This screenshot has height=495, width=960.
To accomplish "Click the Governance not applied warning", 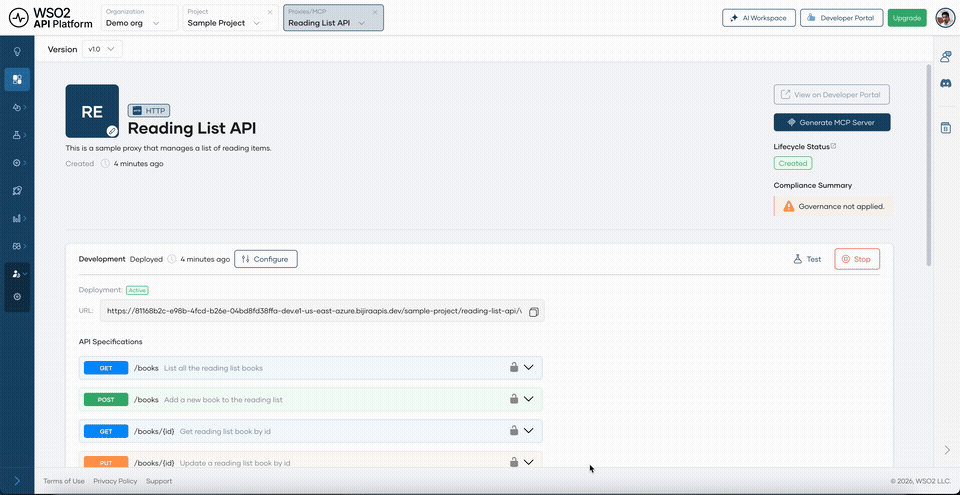I will [833, 206].
